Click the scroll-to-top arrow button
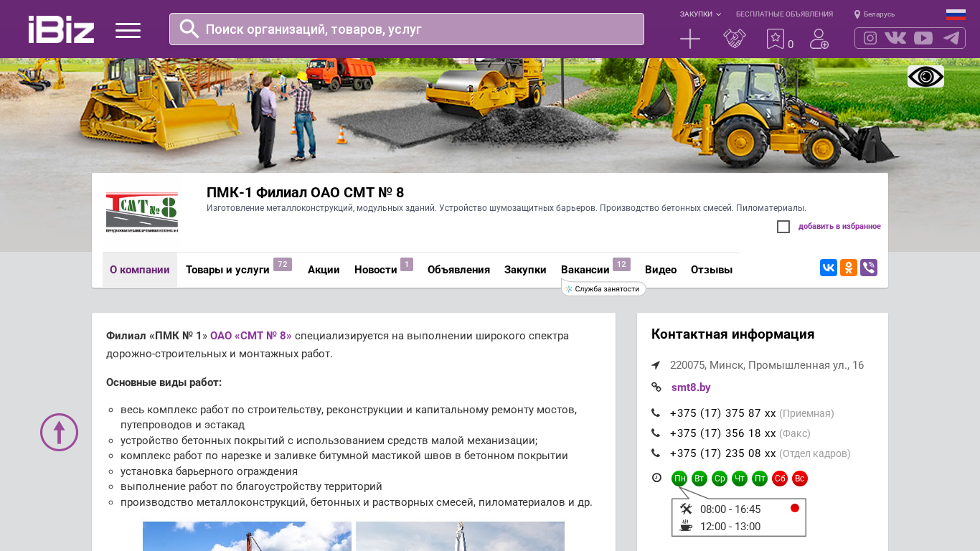 [59, 432]
